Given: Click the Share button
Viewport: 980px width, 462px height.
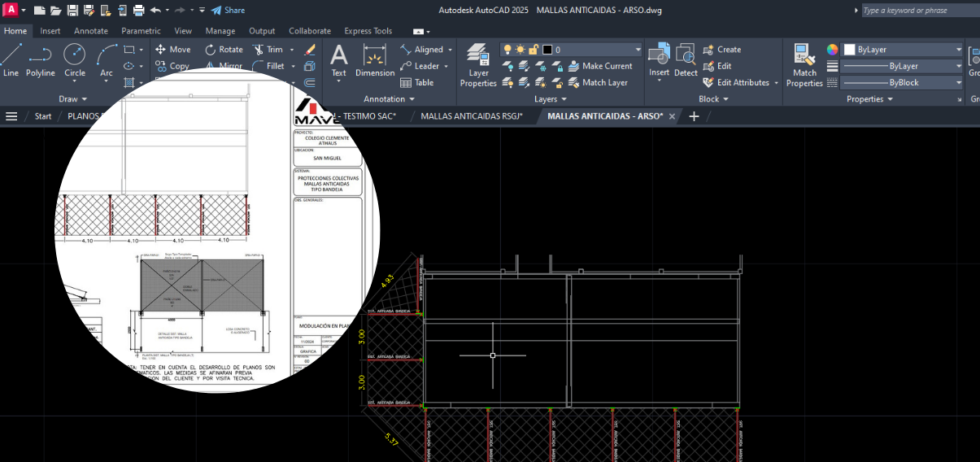Looking at the screenshot, I should [x=228, y=11].
